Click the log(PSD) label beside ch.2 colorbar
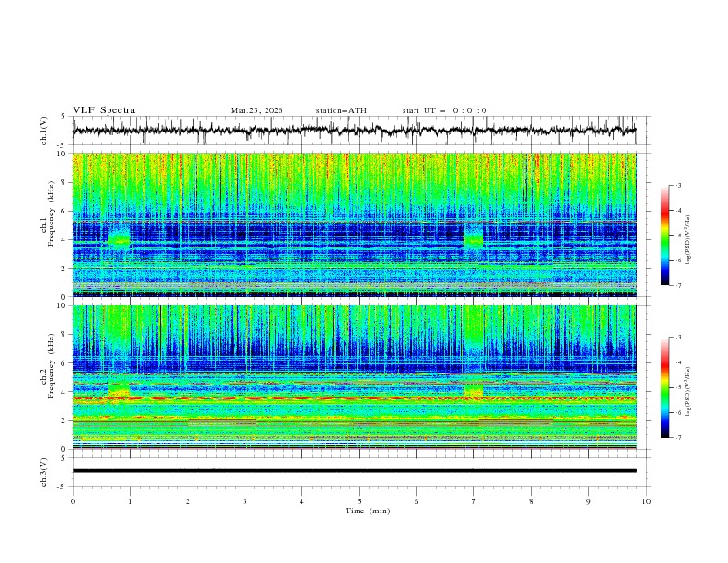This screenshot has width=728, height=563. pos(688,391)
